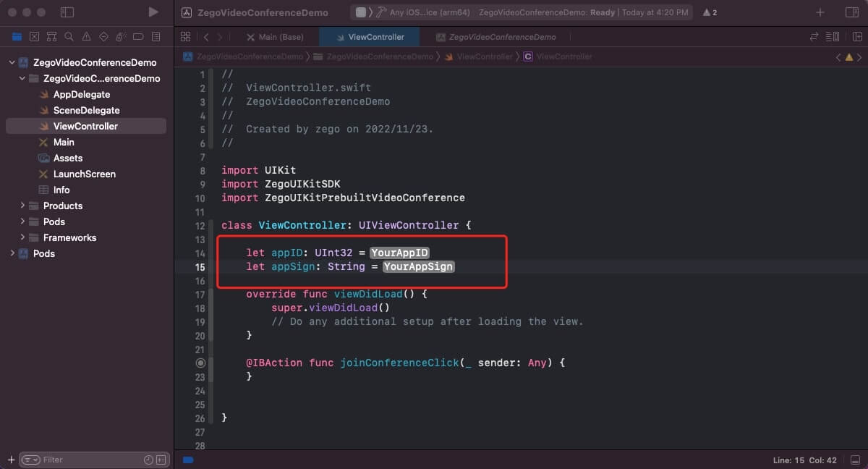Image resolution: width=868 pixels, height=469 pixels.
Task: Expand the bottom-level Pods project
Action: point(12,254)
